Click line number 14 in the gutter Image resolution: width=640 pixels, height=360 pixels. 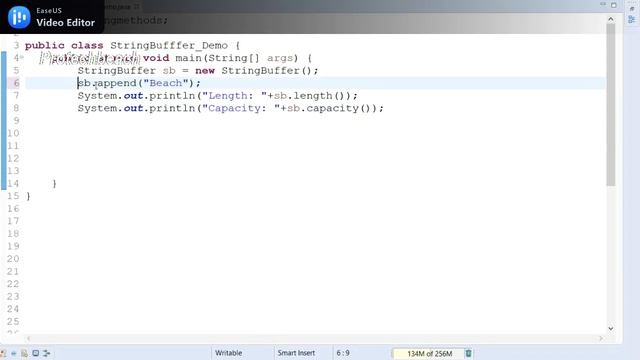[13, 183]
